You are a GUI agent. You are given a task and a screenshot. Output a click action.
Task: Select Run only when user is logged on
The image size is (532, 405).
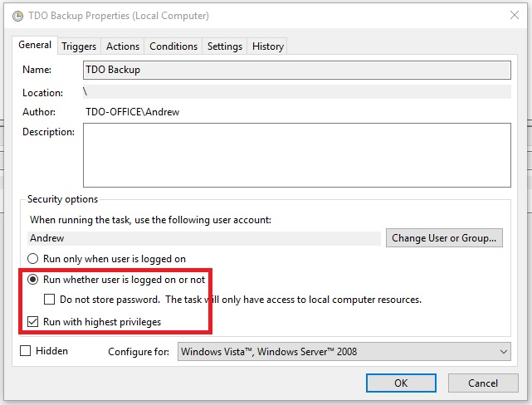tap(34, 259)
